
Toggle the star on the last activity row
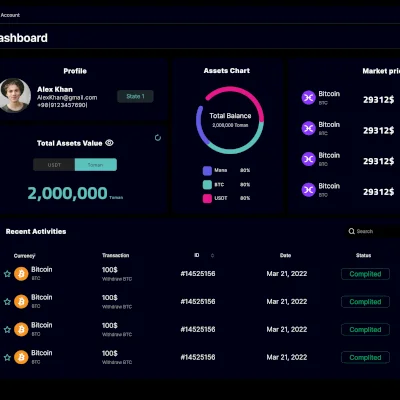point(7,358)
